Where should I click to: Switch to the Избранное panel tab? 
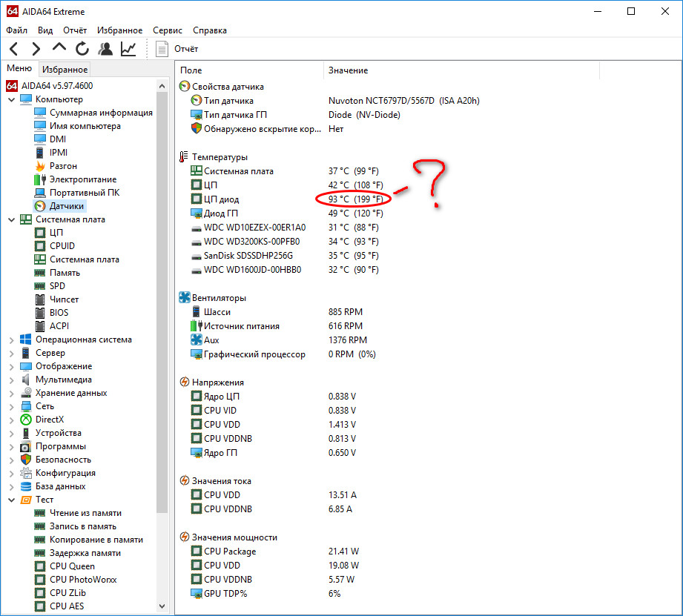point(65,69)
